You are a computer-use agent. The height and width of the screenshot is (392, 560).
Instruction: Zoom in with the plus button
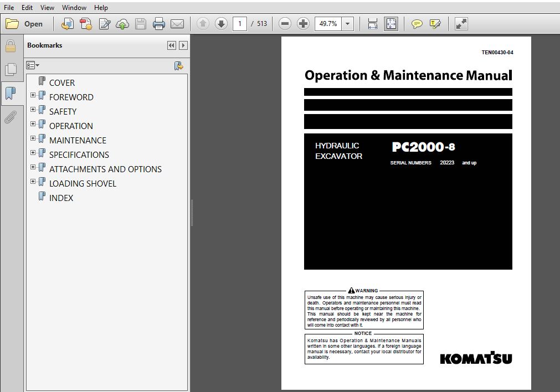(303, 24)
